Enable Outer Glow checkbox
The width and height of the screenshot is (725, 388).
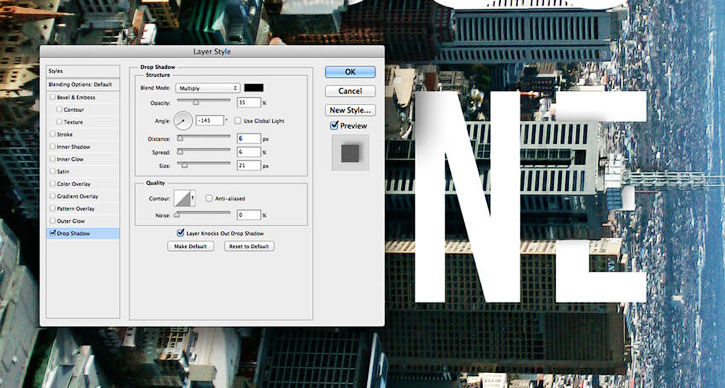pyautogui.click(x=53, y=221)
